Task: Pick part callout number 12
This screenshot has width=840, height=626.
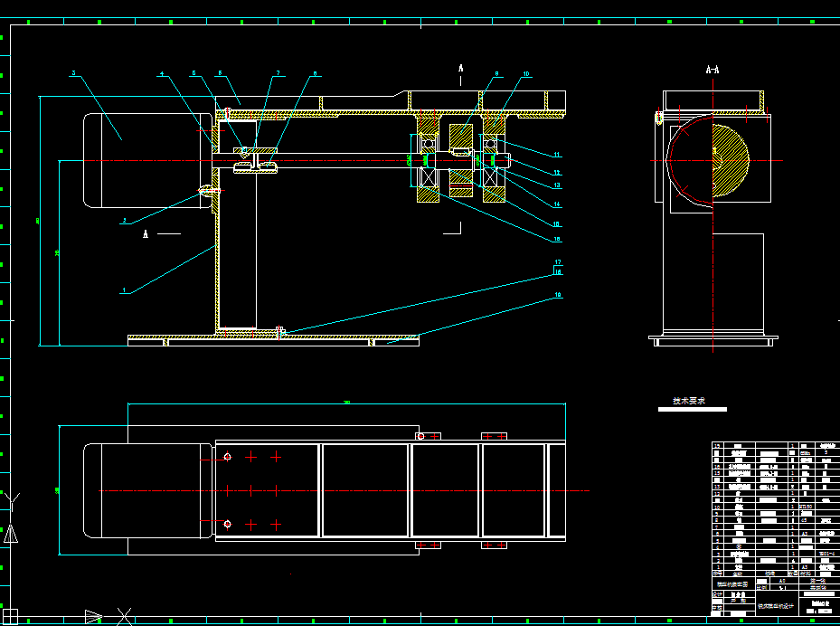Action: click(557, 173)
